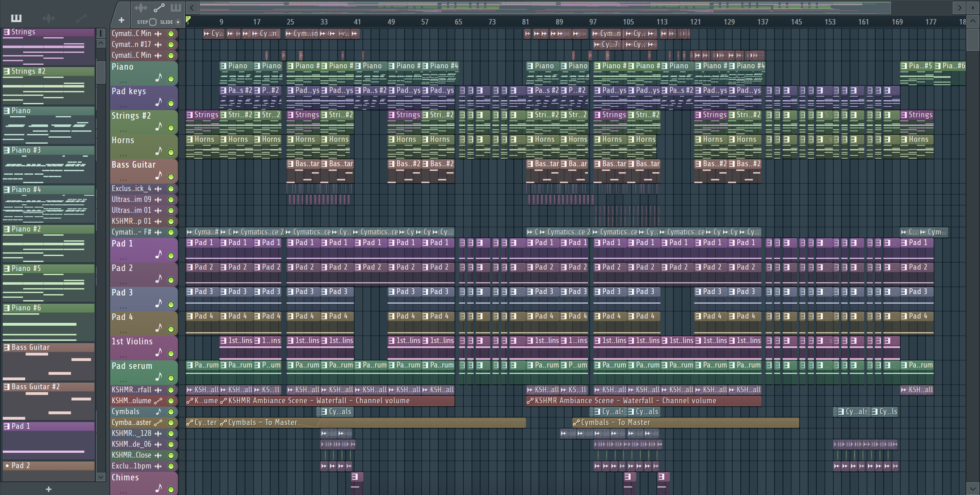Mute the Pad 4 track

(171, 329)
